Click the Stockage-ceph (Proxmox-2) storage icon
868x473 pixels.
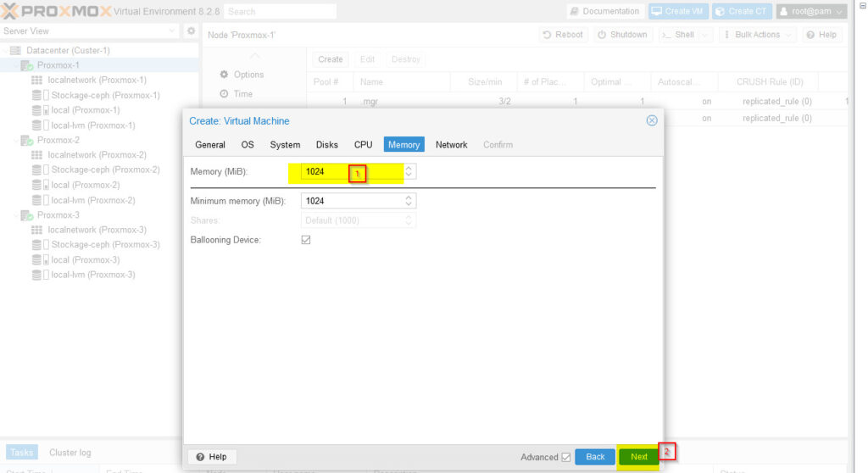pos(41,170)
